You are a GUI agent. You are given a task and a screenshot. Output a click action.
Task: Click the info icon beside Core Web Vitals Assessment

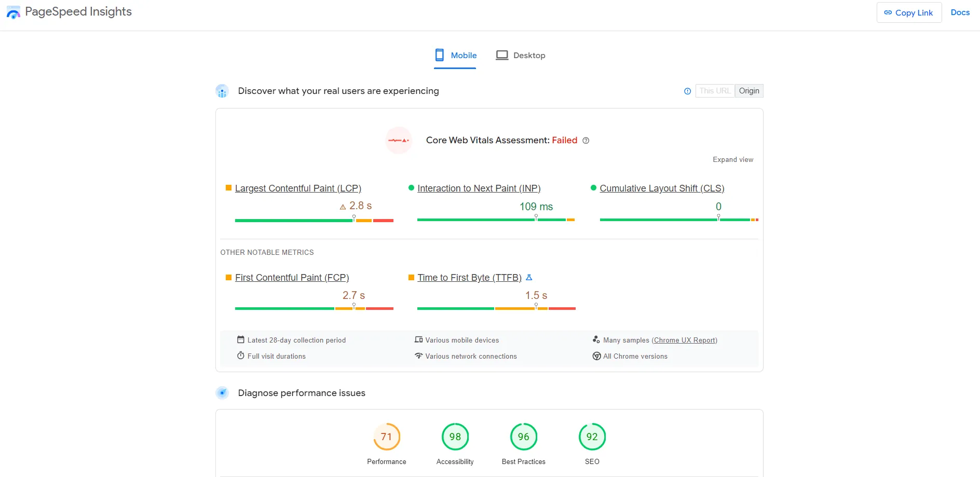pos(586,141)
